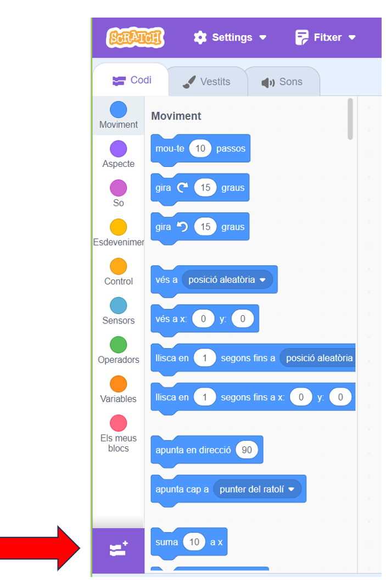The width and height of the screenshot is (386, 588).
Task: Select the Aspecte category circle
Action: coord(118,149)
